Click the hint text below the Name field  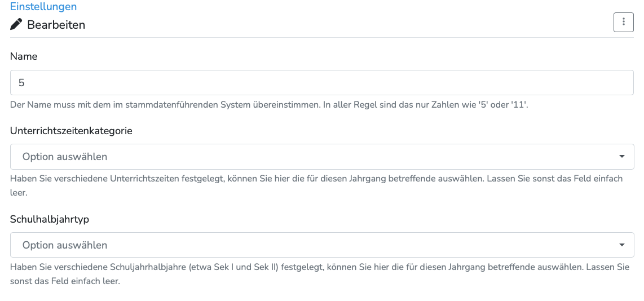tap(269, 105)
